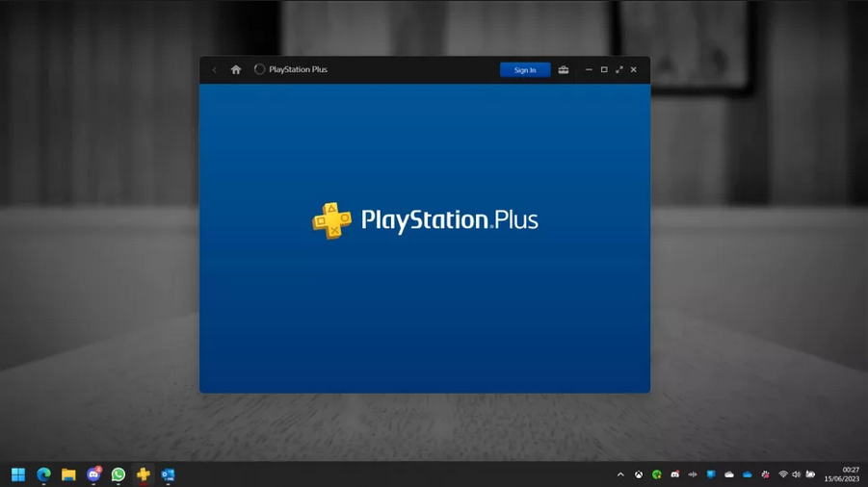Open the briefcase toolbox icon

pos(564,70)
